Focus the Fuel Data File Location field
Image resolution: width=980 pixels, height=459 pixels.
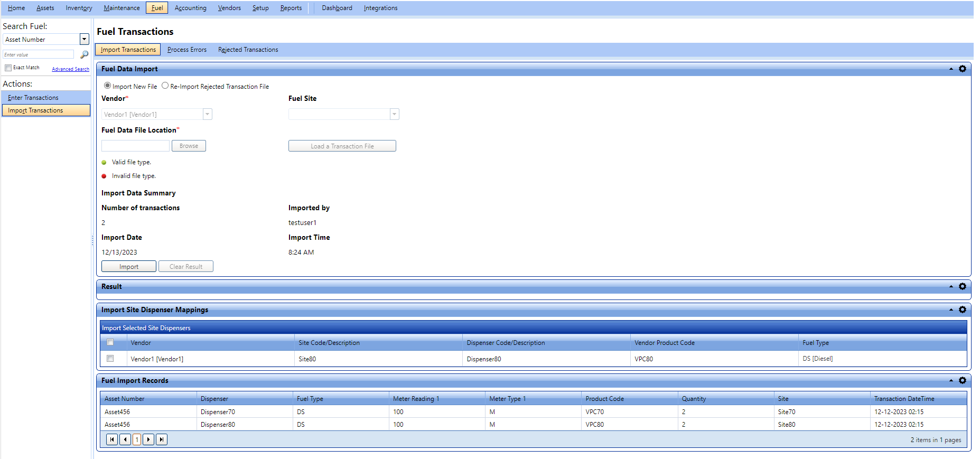[x=135, y=146]
